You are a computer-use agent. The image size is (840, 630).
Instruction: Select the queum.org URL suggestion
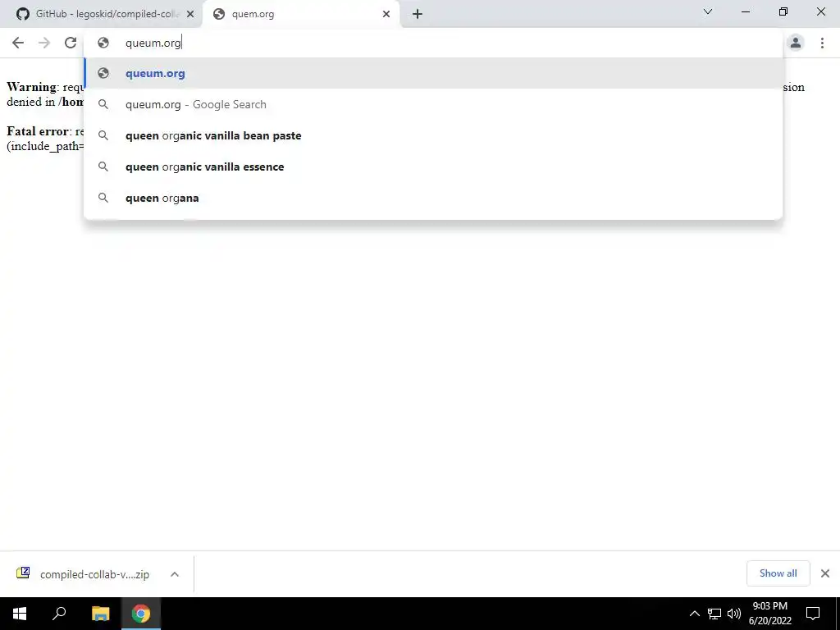pos(433,73)
